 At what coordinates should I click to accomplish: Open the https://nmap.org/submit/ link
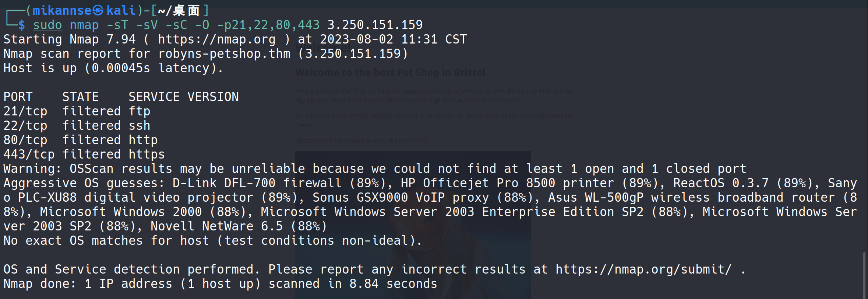coord(643,270)
